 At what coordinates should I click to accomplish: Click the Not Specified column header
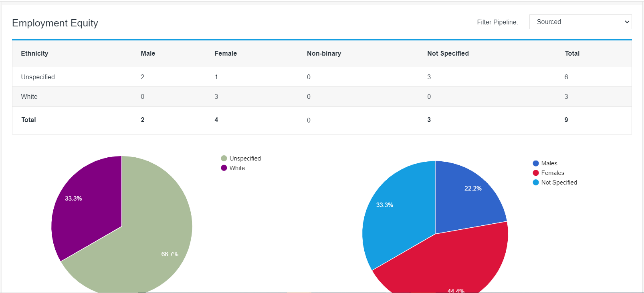[448, 53]
